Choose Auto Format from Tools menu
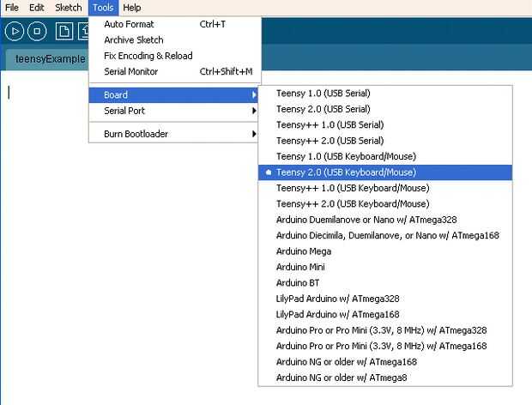 point(175,24)
